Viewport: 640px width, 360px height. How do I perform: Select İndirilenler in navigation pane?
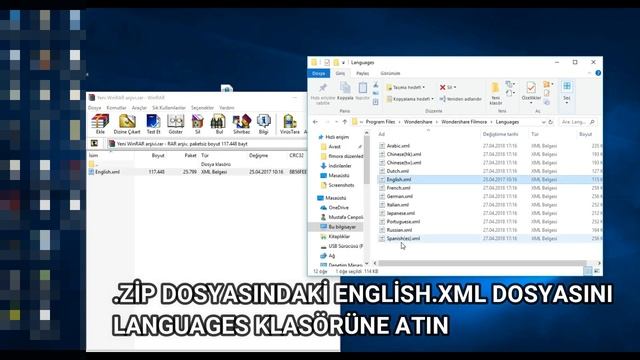(340, 166)
